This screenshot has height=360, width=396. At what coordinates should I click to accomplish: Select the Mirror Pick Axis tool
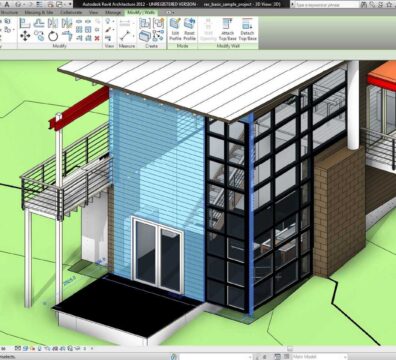53,23
